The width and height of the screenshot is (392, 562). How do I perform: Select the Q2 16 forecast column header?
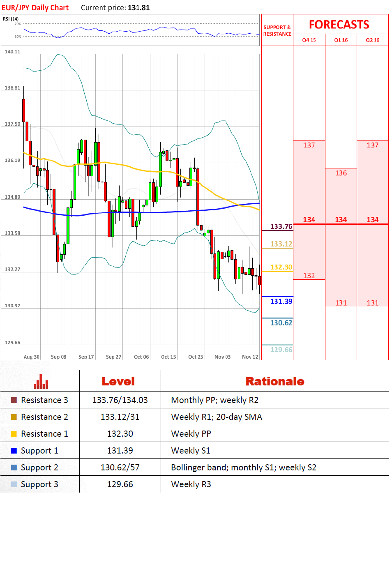tap(373, 40)
